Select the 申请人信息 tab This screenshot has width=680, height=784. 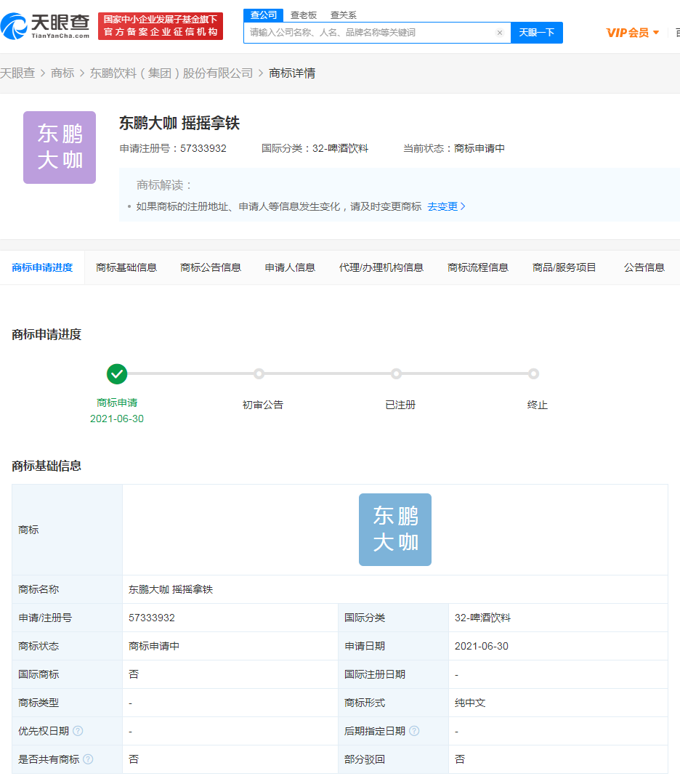[x=290, y=267]
